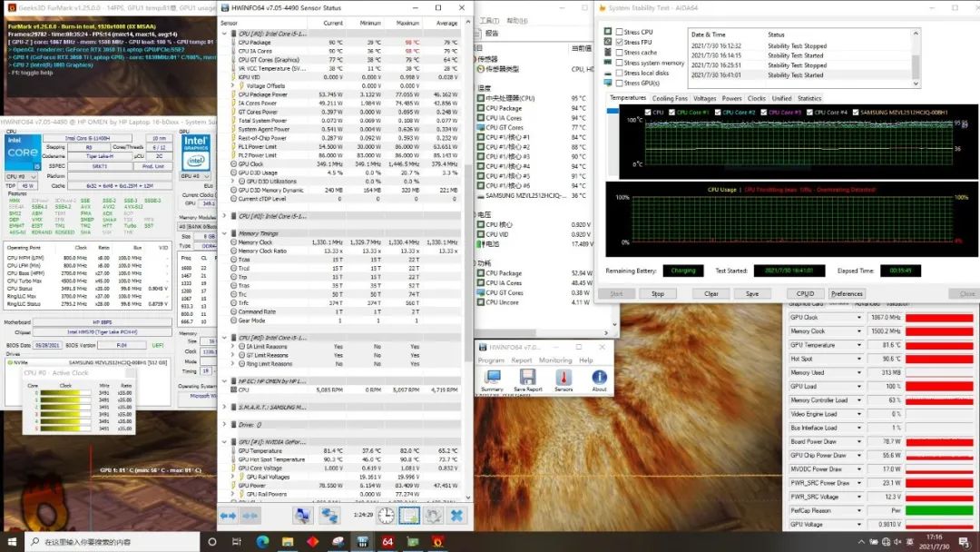Enable Stress cache checkbox
980x552 pixels.
pos(619,53)
